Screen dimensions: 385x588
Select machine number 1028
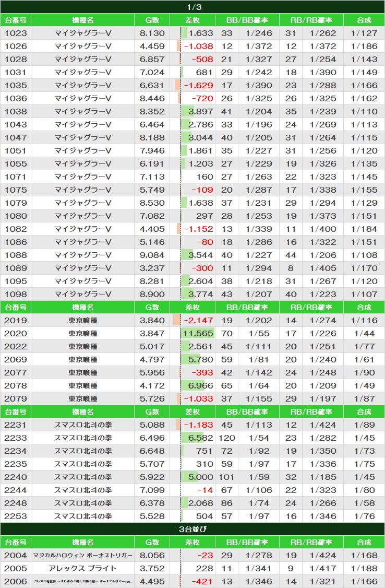coord(16,59)
